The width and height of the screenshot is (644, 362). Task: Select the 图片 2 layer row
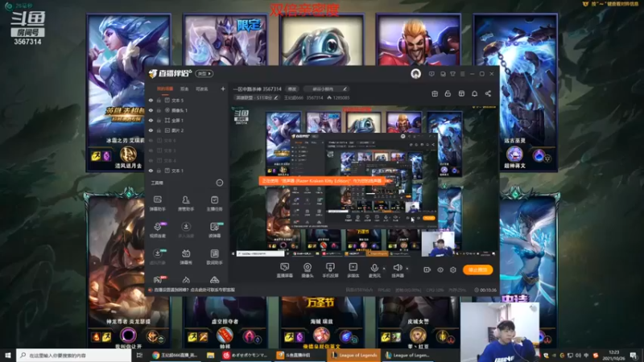click(187, 130)
